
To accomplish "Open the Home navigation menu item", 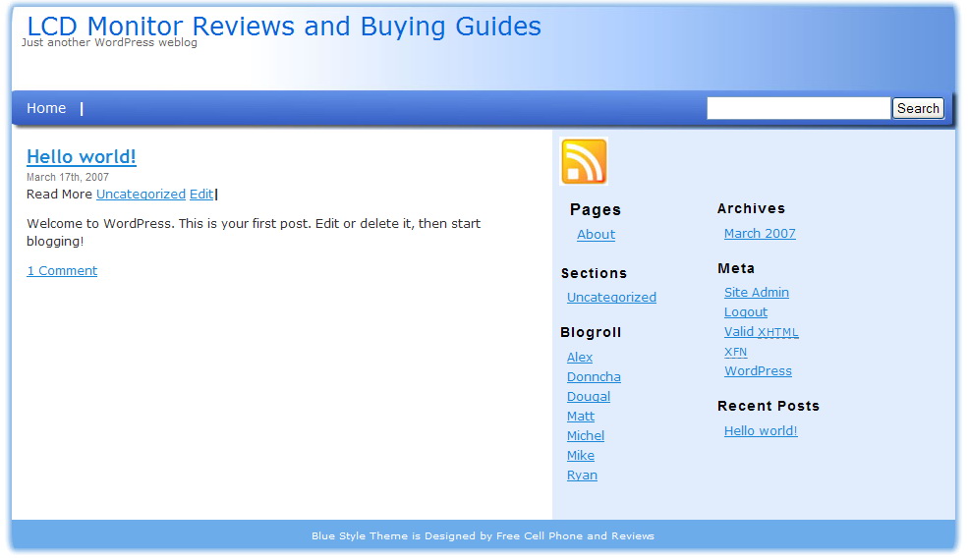I will [x=46, y=108].
